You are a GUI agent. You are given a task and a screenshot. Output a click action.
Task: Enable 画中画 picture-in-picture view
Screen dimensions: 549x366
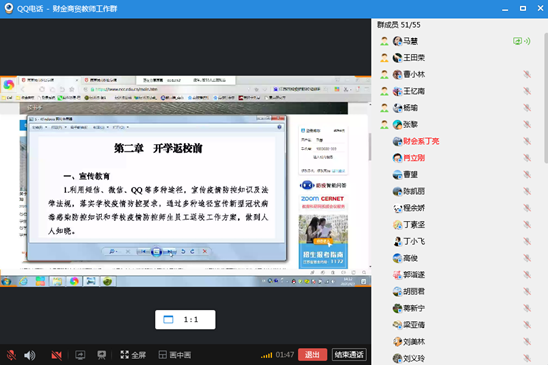(174, 355)
